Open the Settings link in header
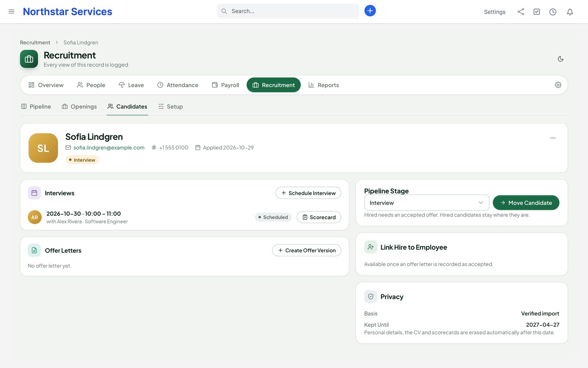588x368 pixels. (x=495, y=12)
